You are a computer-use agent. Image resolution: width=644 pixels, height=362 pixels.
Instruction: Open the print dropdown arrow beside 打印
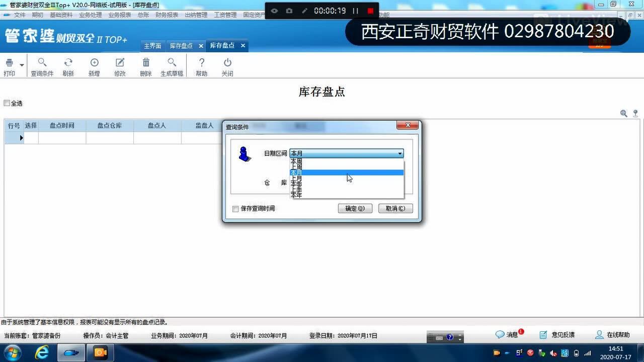tap(22, 65)
